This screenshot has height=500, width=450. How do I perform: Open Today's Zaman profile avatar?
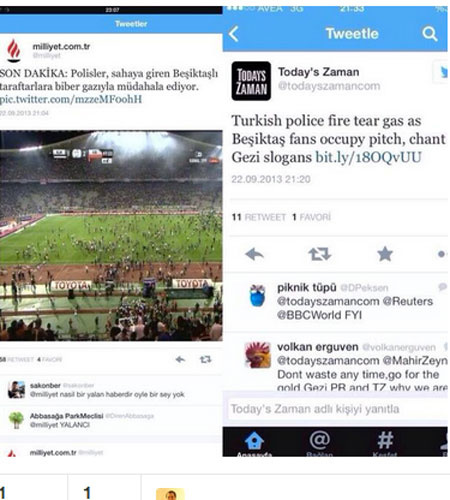[251, 81]
